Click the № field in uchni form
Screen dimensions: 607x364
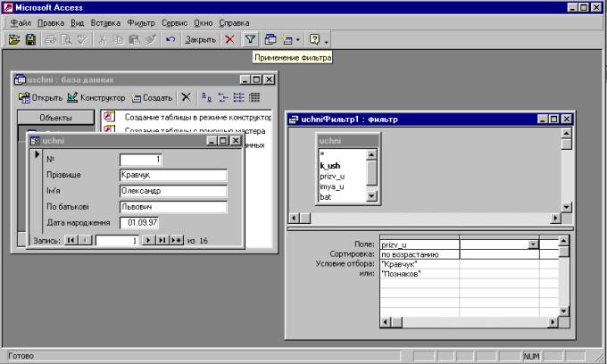click(141, 160)
